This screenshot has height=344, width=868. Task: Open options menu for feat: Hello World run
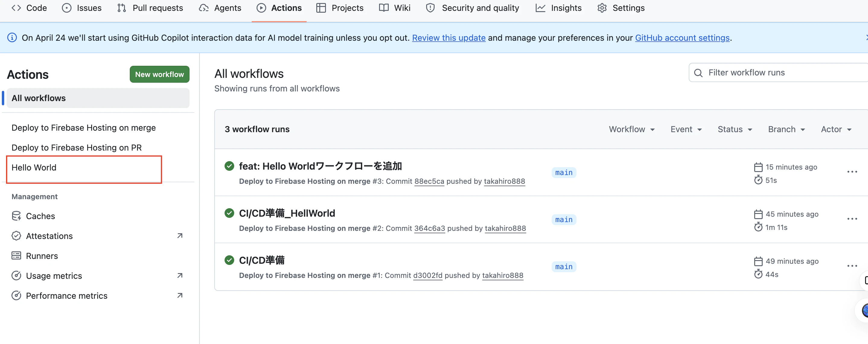(852, 172)
